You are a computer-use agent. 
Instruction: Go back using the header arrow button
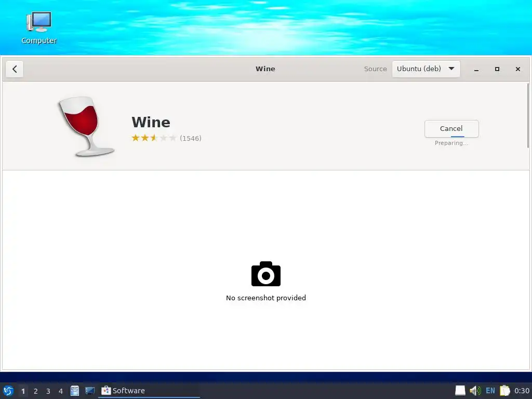pyautogui.click(x=15, y=69)
